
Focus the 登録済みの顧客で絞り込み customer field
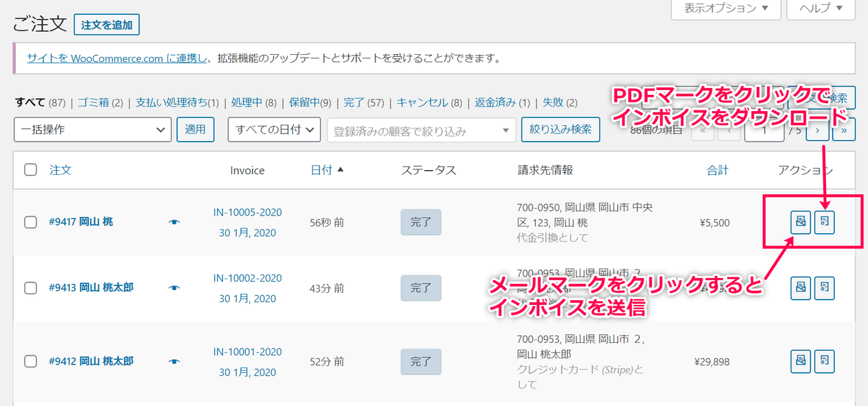pyautogui.click(x=420, y=131)
